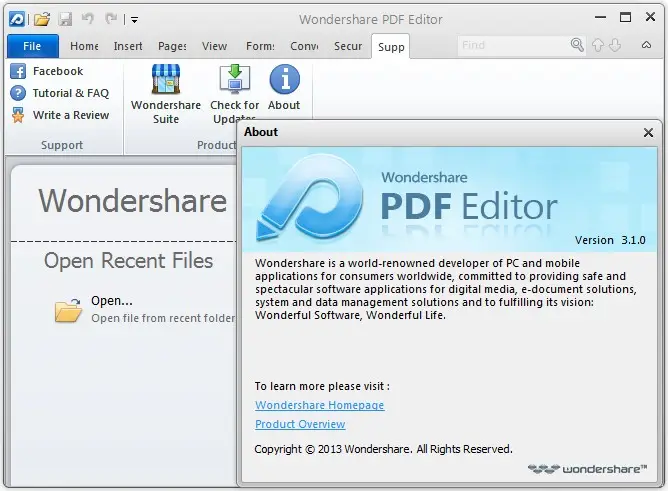This screenshot has width=668, height=491.
Task: Expand the Customize Quick Access Toolbar dropdown
Action: pos(134,20)
